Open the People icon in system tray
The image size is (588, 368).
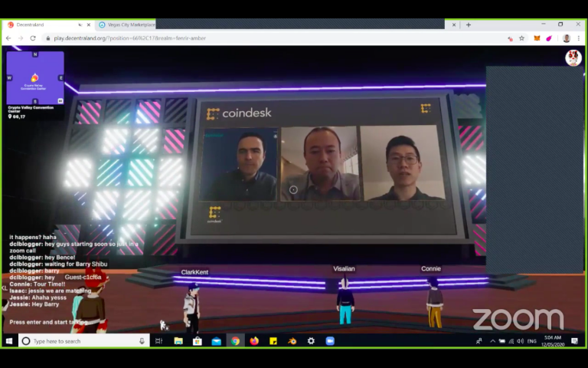pos(479,341)
